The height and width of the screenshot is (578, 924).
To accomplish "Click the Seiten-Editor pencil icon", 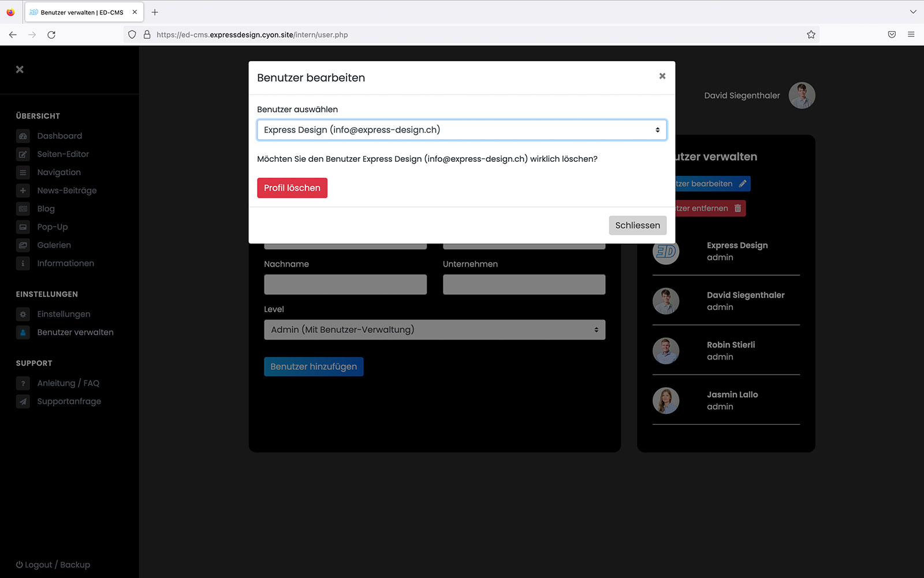I will (x=23, y=154).
